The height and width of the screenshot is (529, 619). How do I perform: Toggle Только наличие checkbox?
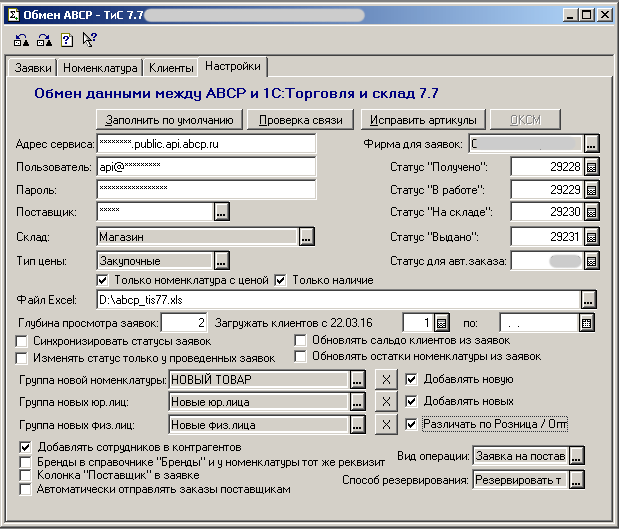(x=280, y=280)
